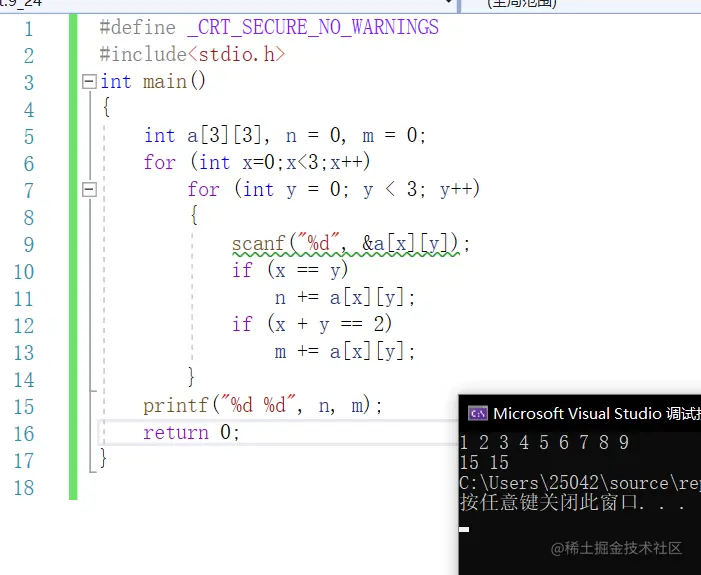This screenshot has height=575, width=701.
Task: Click line number 15 in the gutter
Action: point(24,407)
